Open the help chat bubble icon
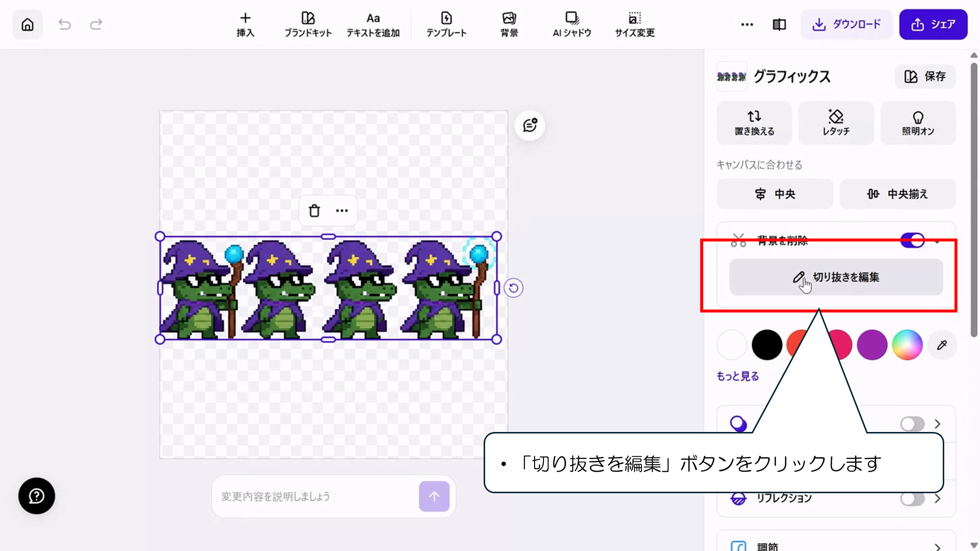The image size is (980, 551). pos(37,496)
